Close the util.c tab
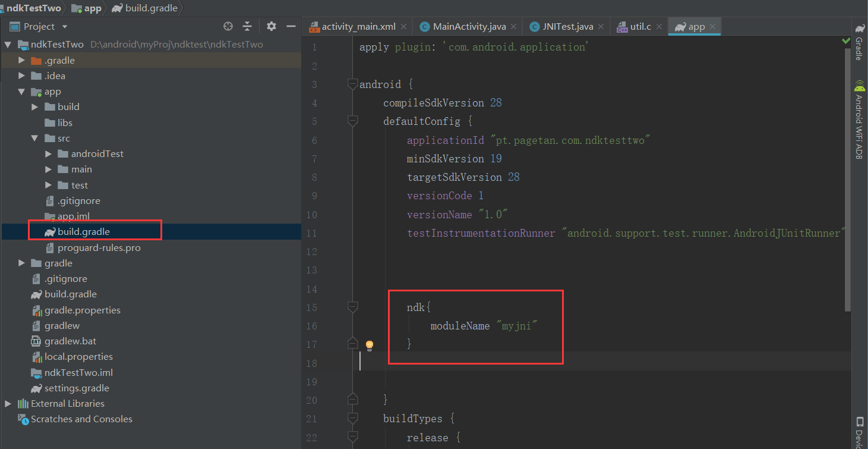868x449 pixels. 659,27
